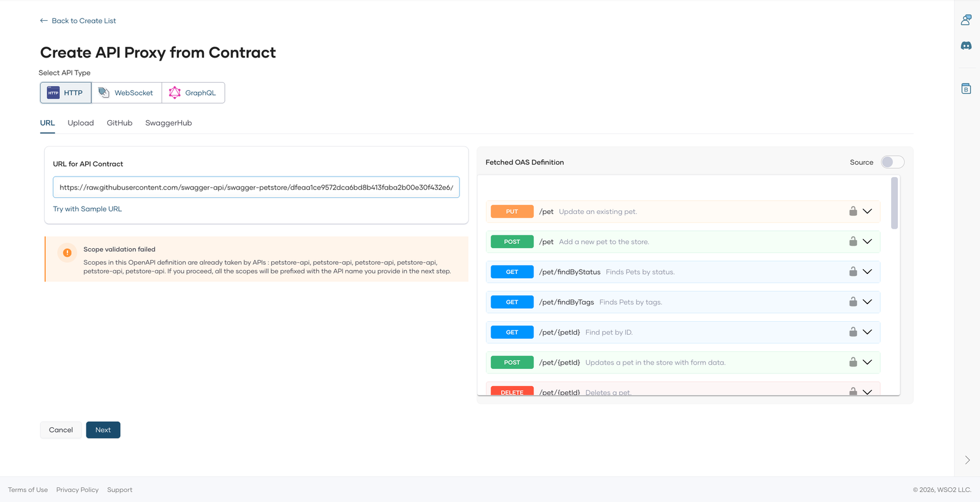This screenshot has width=980, height=502.
Task: Click the lock icon on PUT /pet row
Action: [x=853, y=211]
